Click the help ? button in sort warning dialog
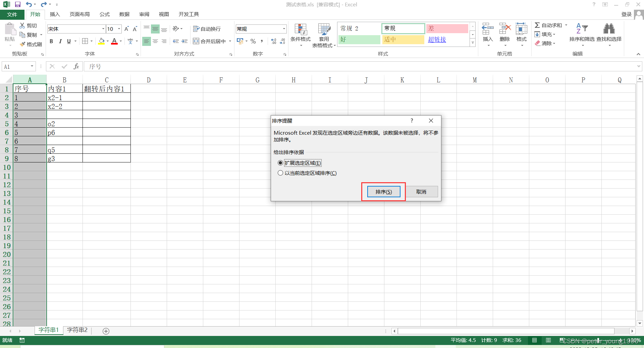644x348 pixels. click(412, 121)
